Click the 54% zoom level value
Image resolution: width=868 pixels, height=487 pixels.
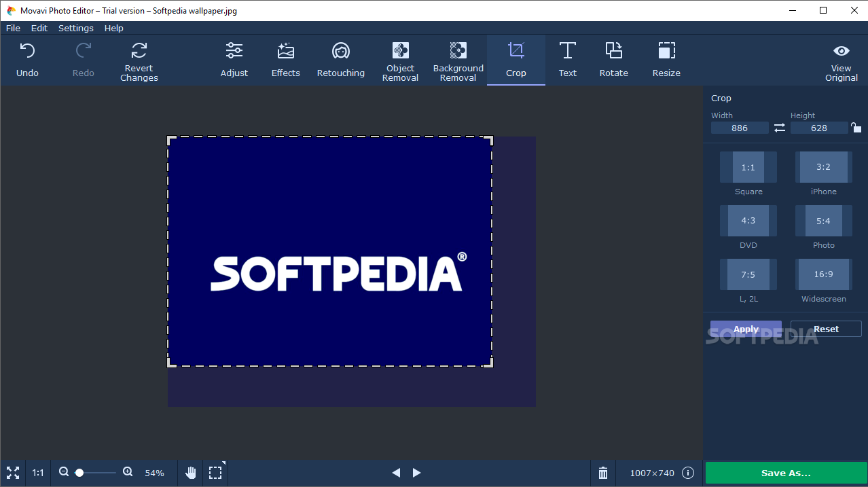coord(155,473)
